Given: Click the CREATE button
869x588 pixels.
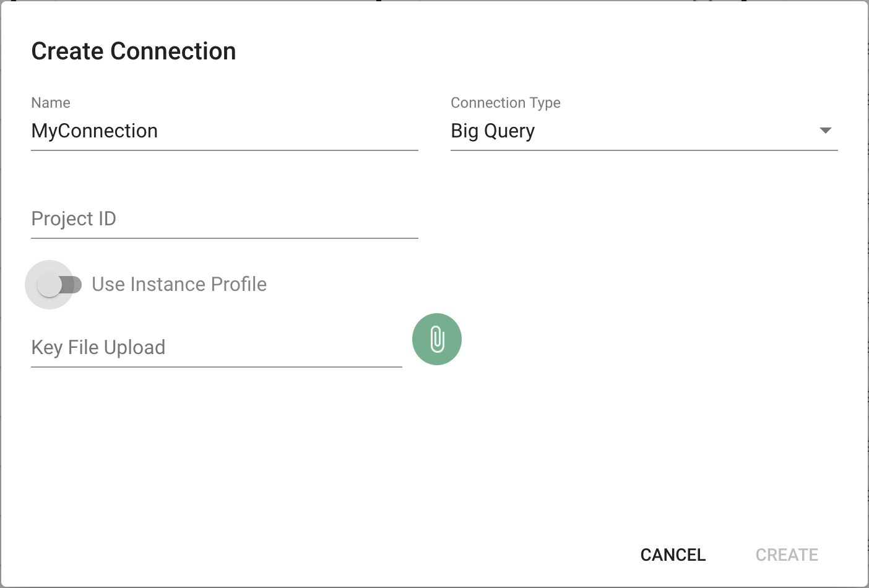Looking at the screenshot, I should click(787, 555).
